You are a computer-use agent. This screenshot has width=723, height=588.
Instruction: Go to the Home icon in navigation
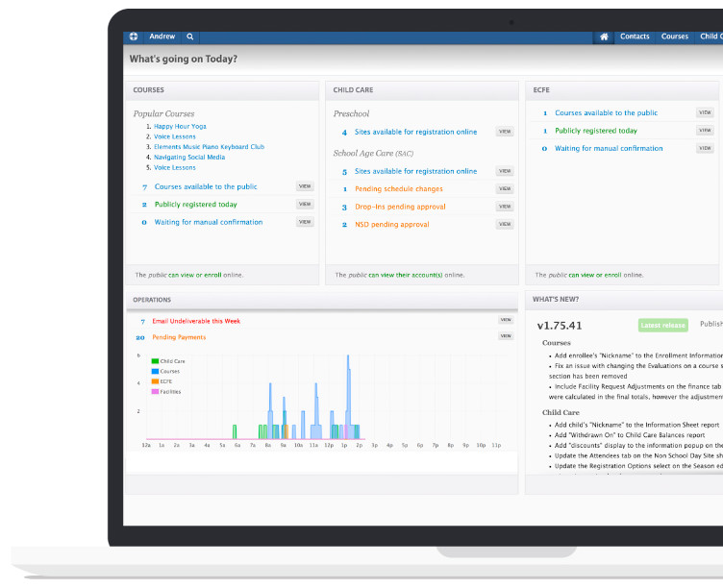604,37
